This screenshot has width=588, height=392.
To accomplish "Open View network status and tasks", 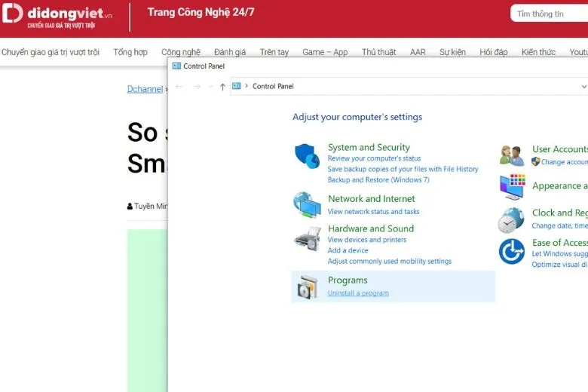I will point(373,212).
